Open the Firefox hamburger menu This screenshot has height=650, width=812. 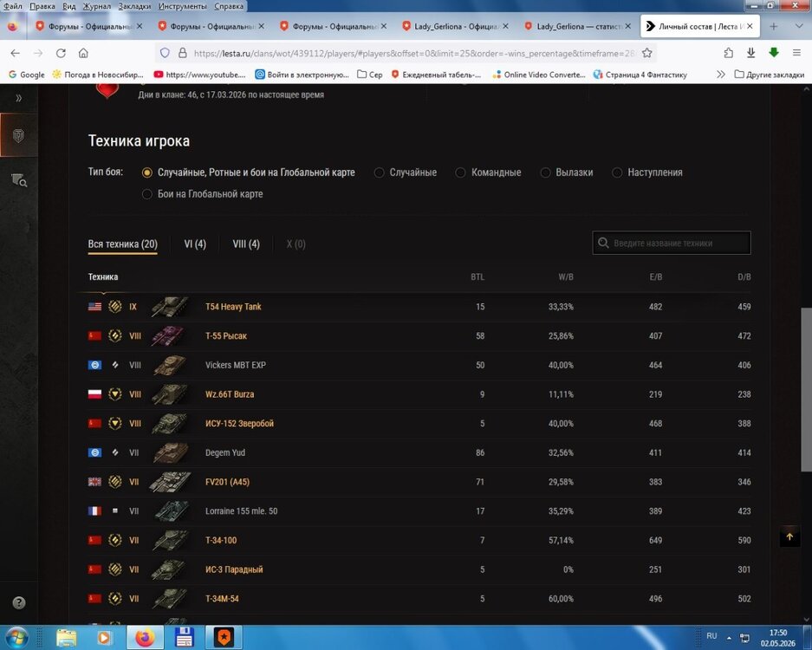tap(797, 53)
